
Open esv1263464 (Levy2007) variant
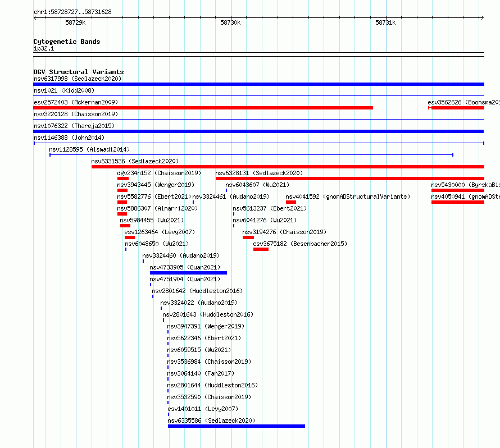160,232
